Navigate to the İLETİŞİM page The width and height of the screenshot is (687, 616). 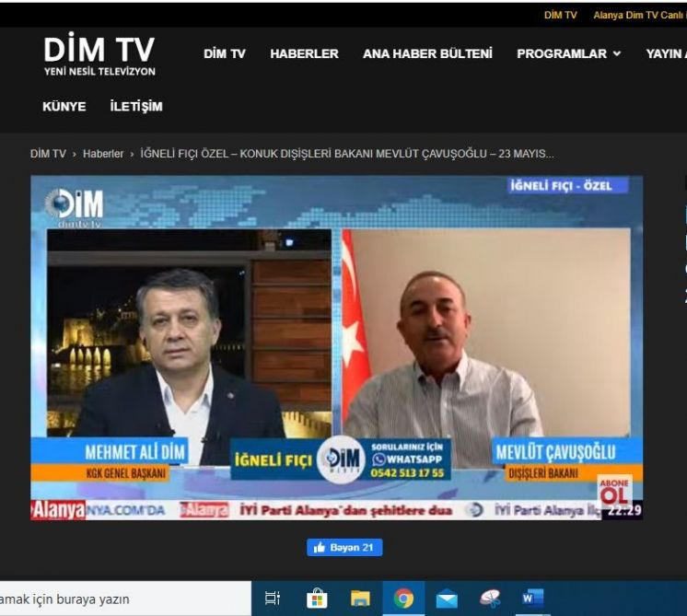click(136, 106)
